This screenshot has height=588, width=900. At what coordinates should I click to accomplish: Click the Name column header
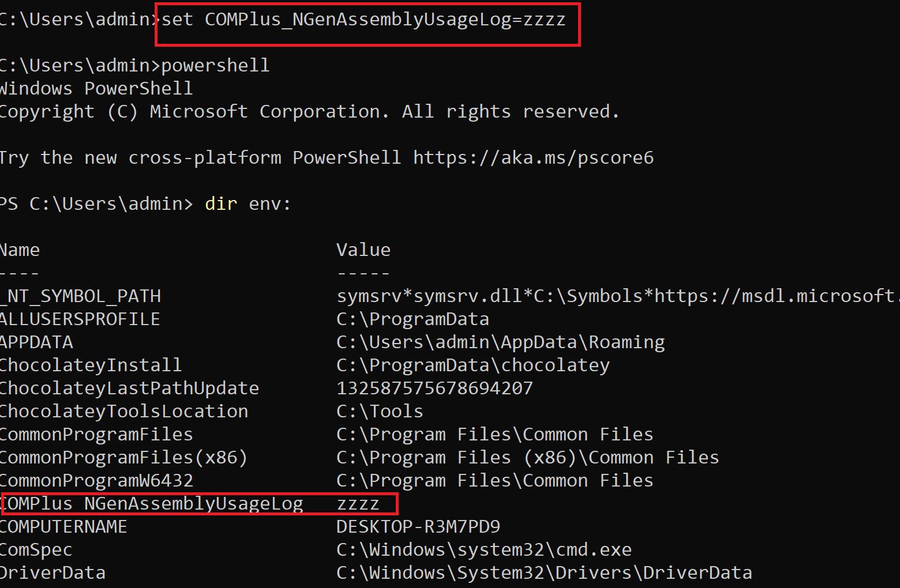click(x=20, y=249)
